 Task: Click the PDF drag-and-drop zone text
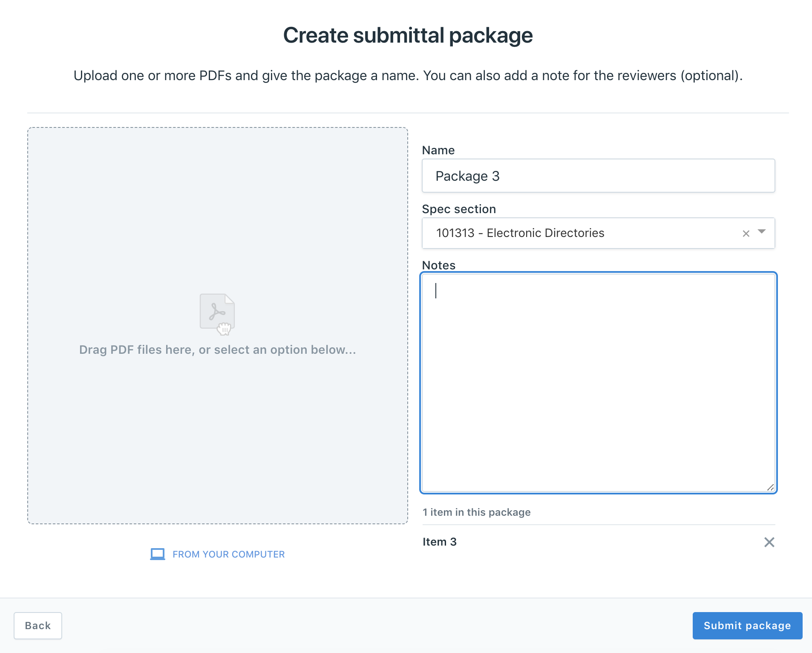(x=218, y=350)
